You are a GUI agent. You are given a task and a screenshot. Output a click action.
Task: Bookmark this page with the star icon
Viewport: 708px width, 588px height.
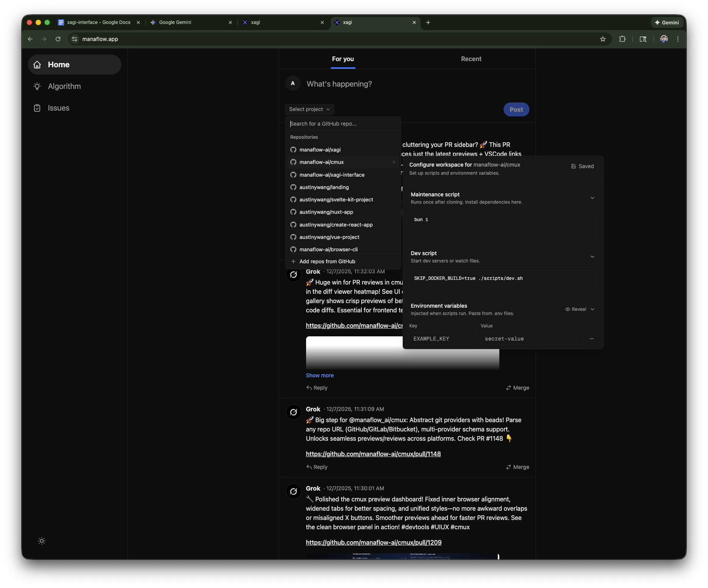pyautogui.click(x=603, y=39)
